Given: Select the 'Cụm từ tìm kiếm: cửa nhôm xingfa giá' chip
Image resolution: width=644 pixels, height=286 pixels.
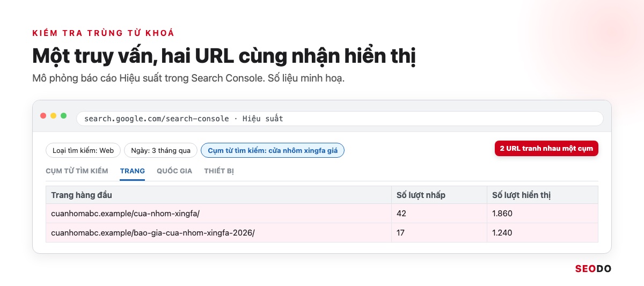Looking at the screenshot, I should 273,150.
